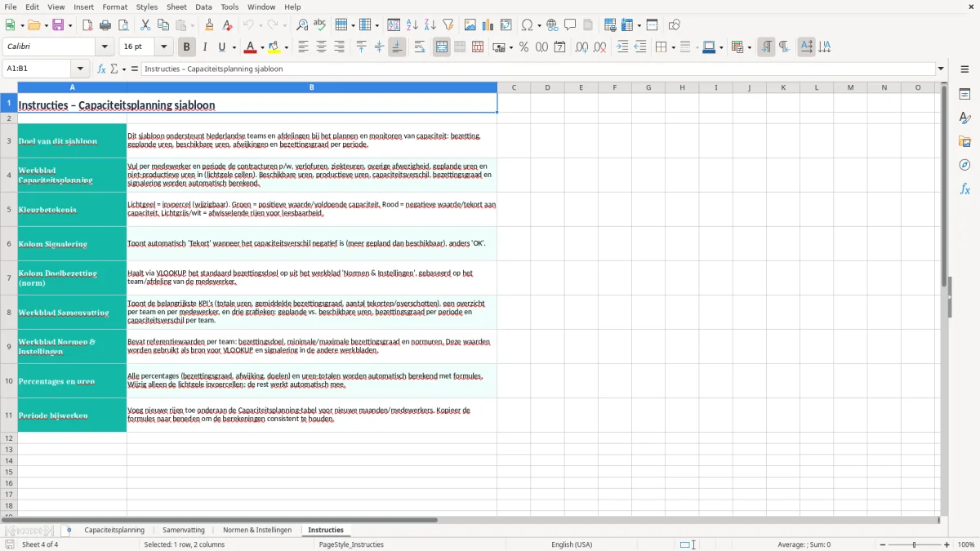The width and height of the screenshot is (980, 551).
Task: Click the Increase Indent icon
Action: click(622, 47)
